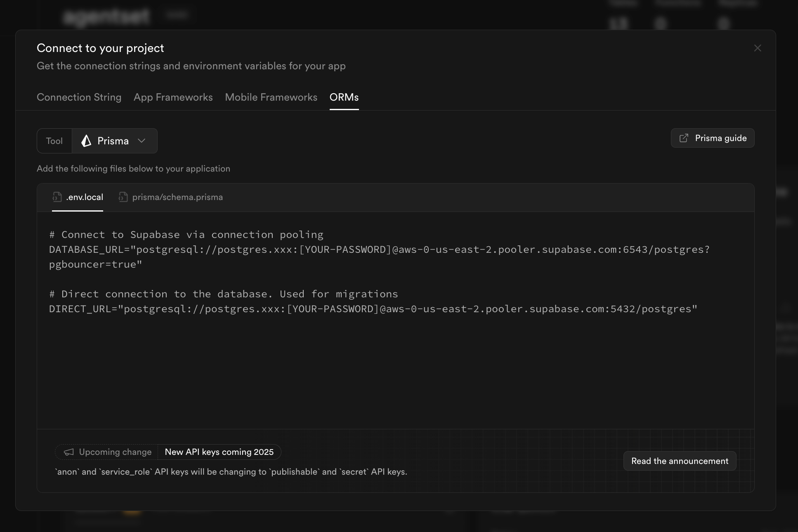Click the dropdown chevron next to Prisma
Screen dimensions: 798x532
[x=142, y=141]
